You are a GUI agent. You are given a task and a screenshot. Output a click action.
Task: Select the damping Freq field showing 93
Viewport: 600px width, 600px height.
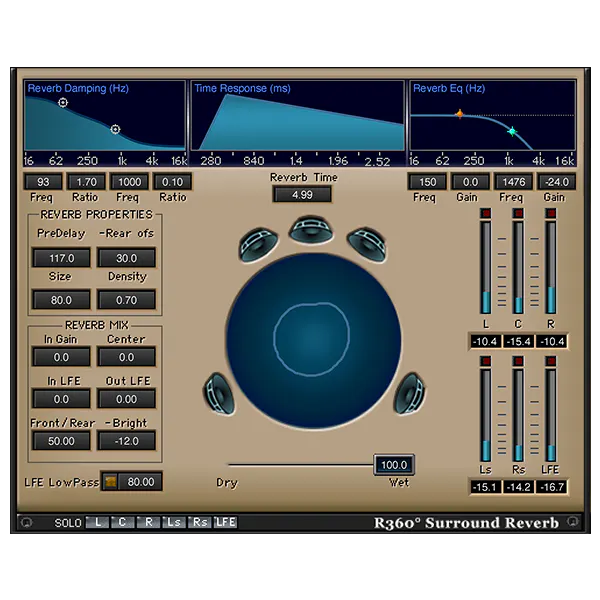coord(43,182)
